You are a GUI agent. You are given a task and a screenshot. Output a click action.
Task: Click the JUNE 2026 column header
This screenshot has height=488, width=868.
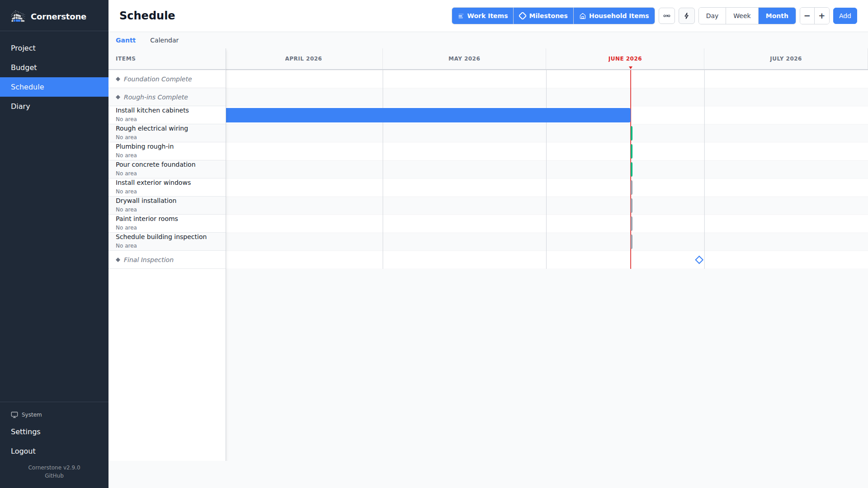tap(625, 59)
